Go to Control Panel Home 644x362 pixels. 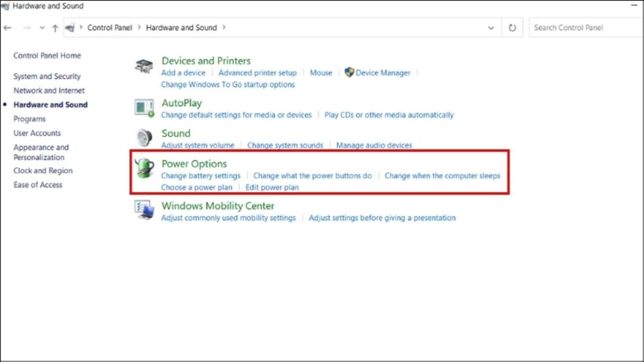(x=47, y=56)
